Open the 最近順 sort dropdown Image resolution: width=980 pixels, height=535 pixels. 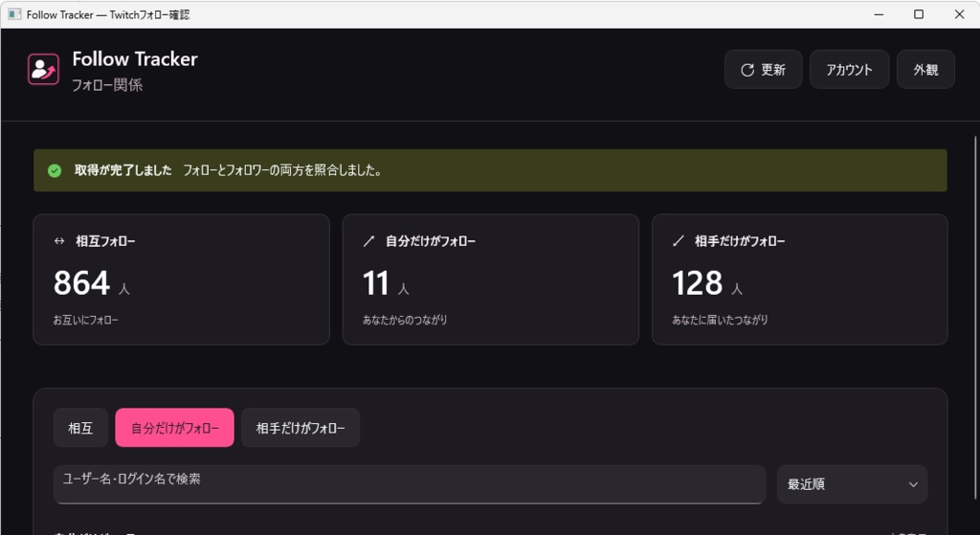pos(852,483)
